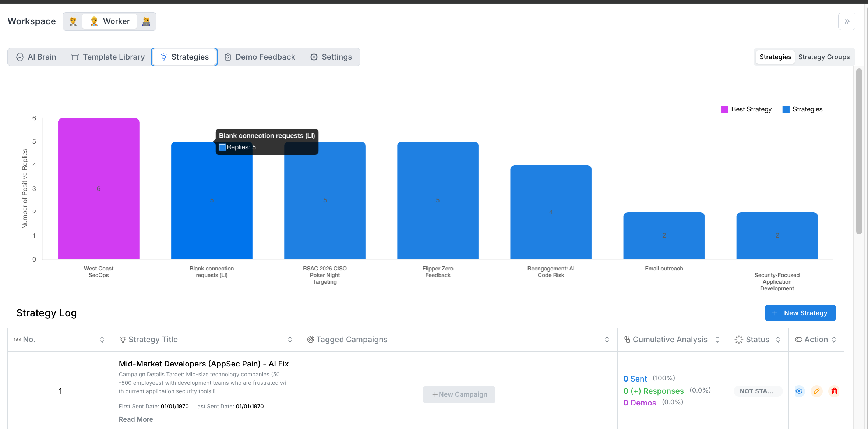
Task: Add New Campaign to Mid-Market Developers
Action: tap(459, 394)
